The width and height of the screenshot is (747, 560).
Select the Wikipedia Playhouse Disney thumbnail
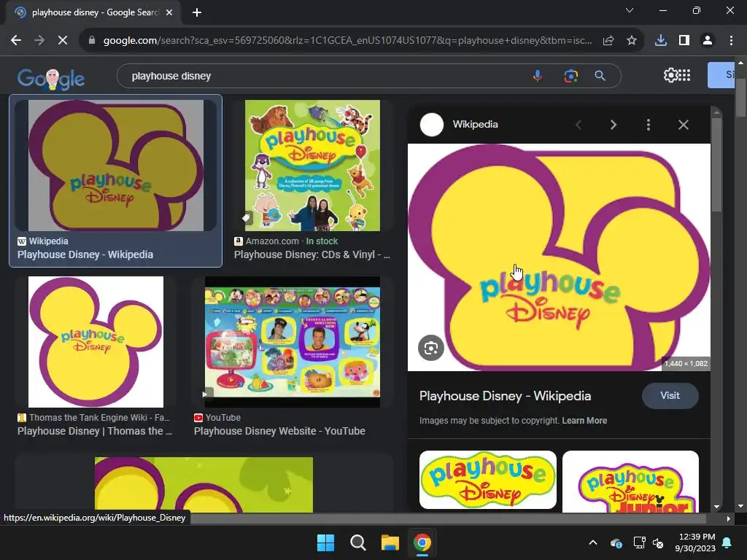(116, 166)
